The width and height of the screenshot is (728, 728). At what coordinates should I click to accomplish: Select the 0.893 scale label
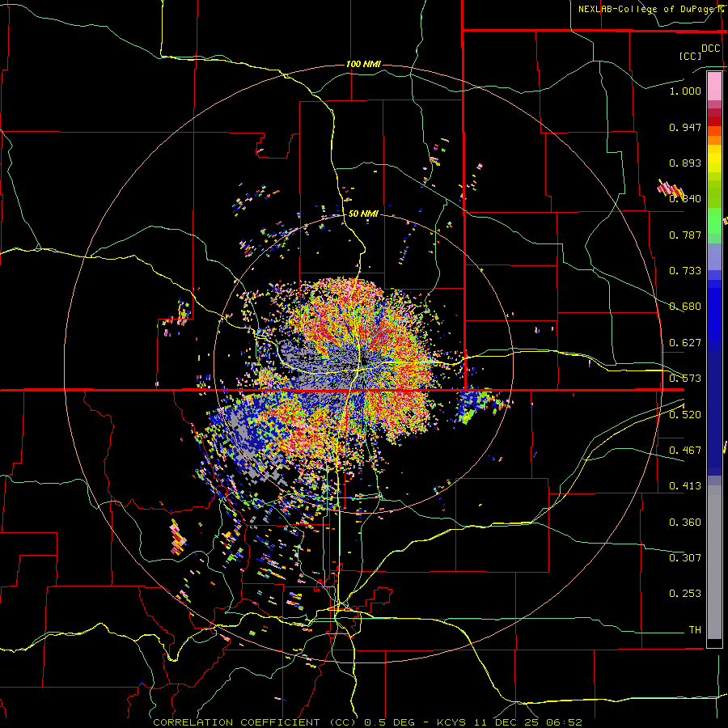pyautogui.click(x=685, y=163)
